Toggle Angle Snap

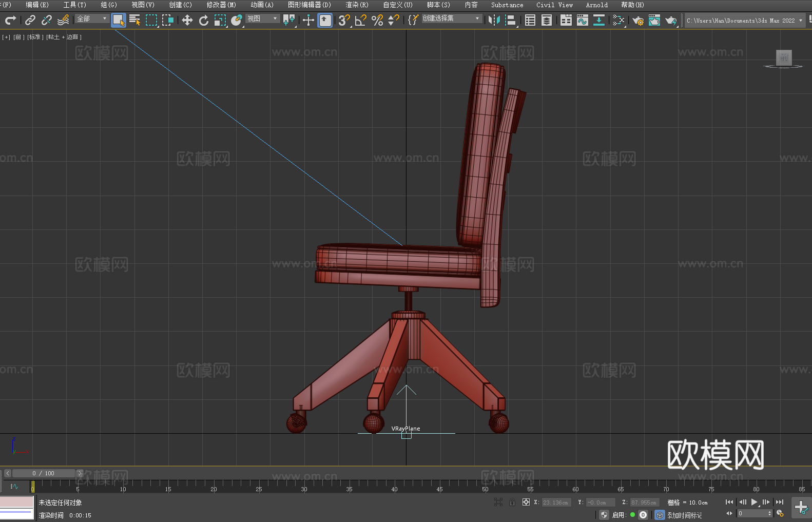point(361,20)
